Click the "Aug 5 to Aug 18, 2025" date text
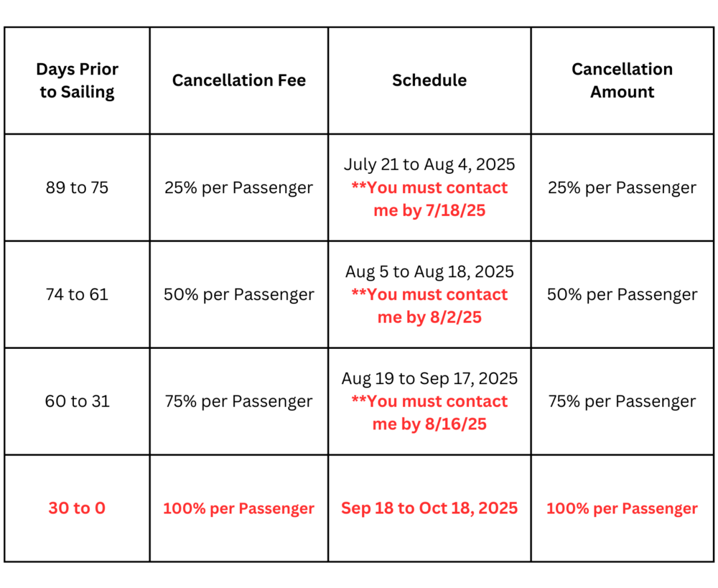This screenshot has height=588, width=718. click(x=429, y=271)
